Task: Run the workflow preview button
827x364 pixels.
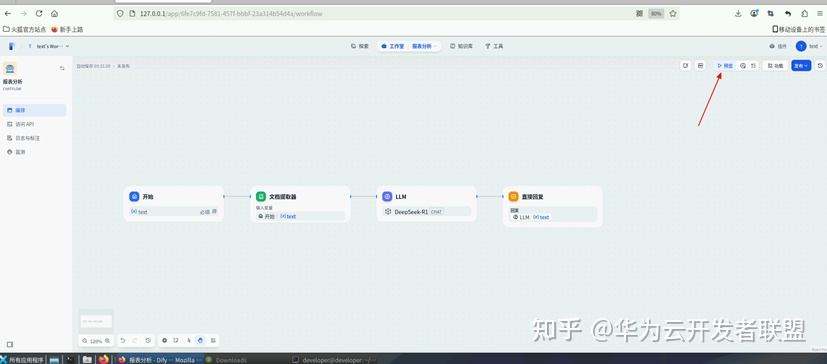Action: (725, 65)
